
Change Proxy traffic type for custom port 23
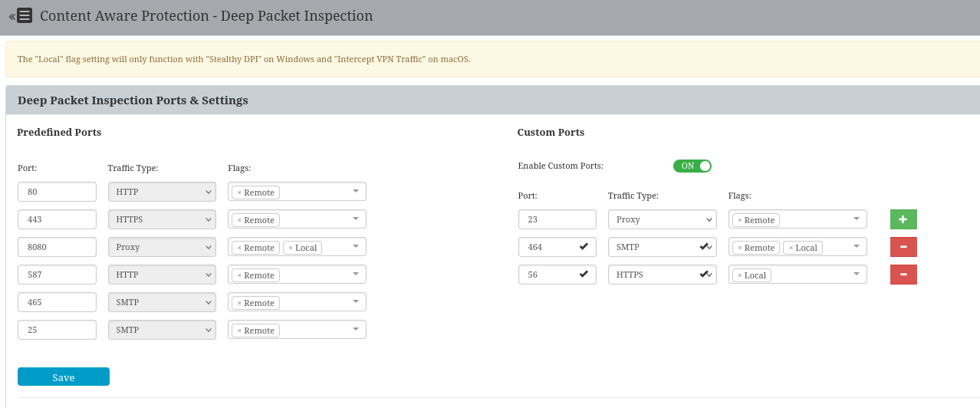click(x=663, y=219)
